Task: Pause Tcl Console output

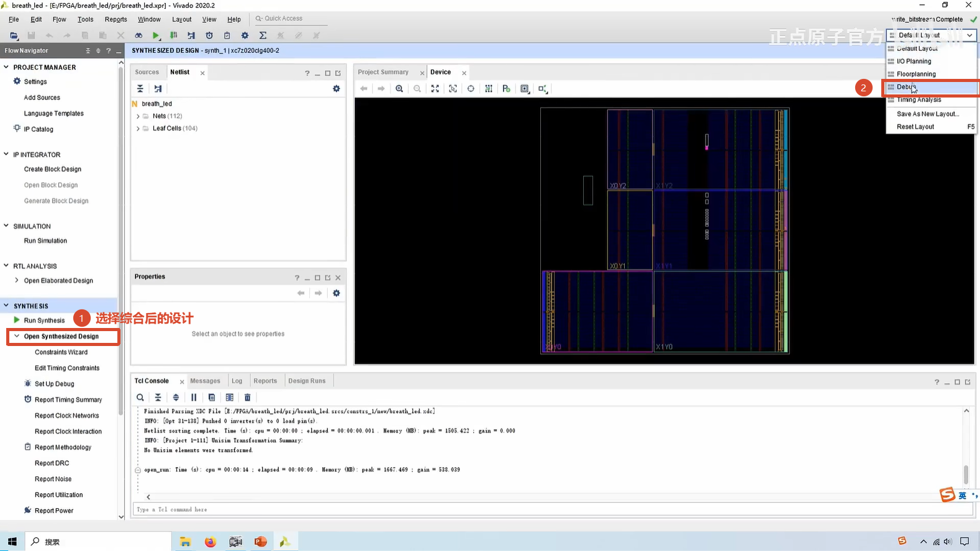Action: [194, 398]
